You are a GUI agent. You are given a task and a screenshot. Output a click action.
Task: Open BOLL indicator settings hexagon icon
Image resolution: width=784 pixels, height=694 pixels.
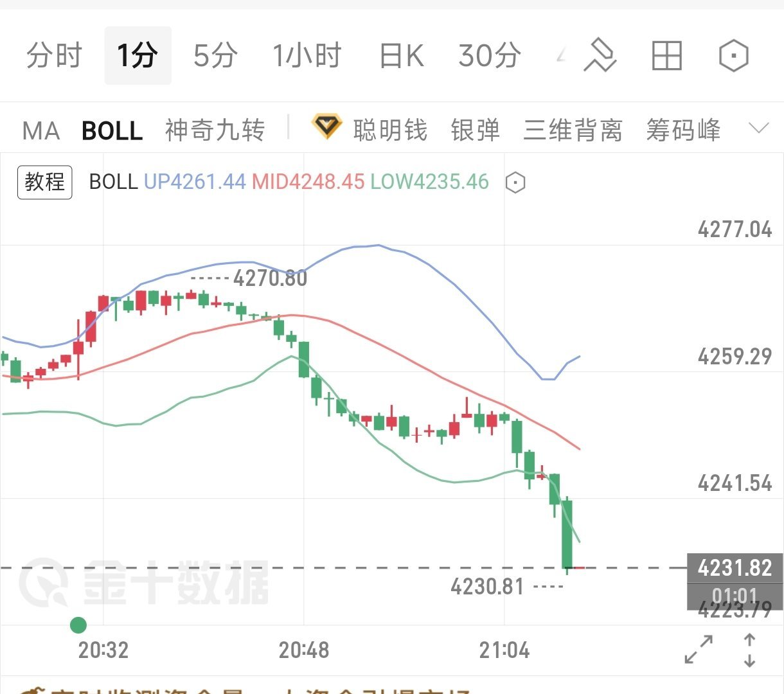coord(515,183)
